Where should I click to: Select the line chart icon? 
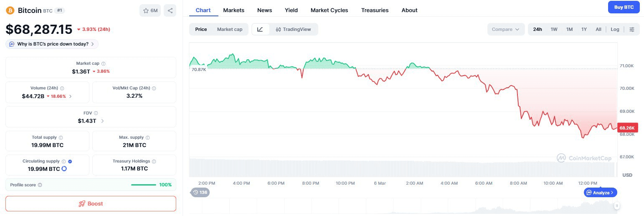pos(260,29)
